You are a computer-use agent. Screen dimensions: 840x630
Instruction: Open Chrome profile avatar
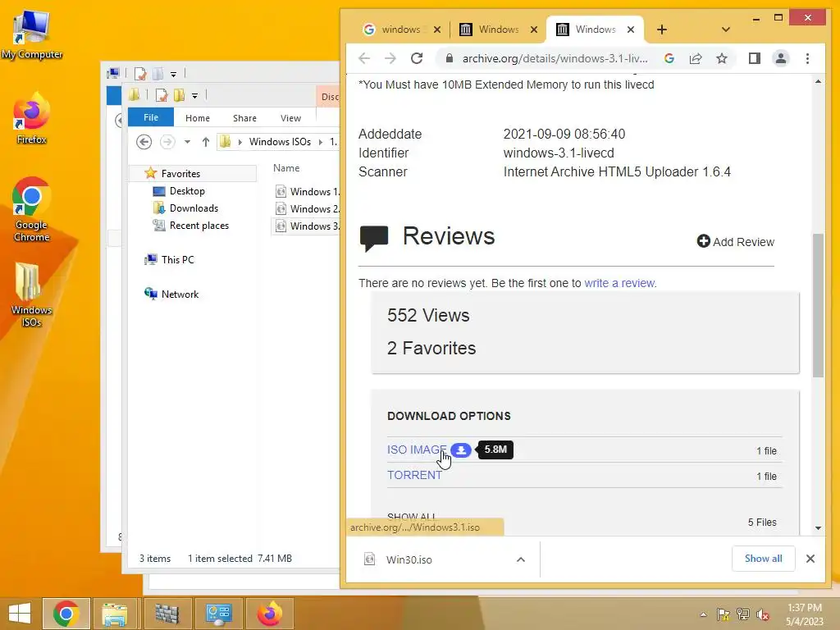click(x=781, y=58)
